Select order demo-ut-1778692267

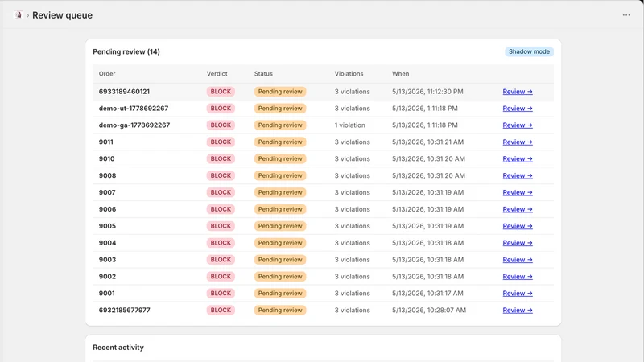(x=134, y=109)
